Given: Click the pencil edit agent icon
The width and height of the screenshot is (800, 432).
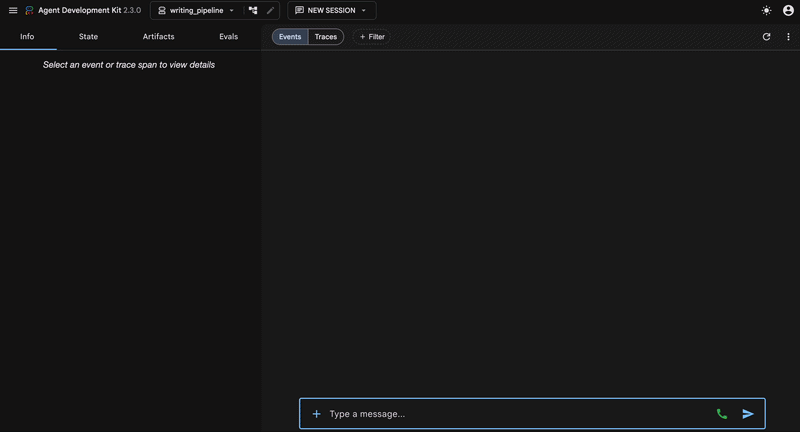Looking at the screenshot, I should pyautogui.click(x=270, y=10).
